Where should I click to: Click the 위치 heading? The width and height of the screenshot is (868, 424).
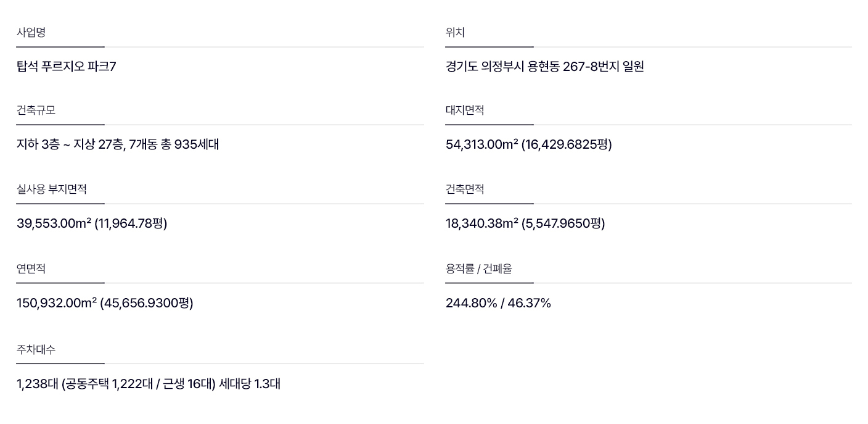point(455,33)
